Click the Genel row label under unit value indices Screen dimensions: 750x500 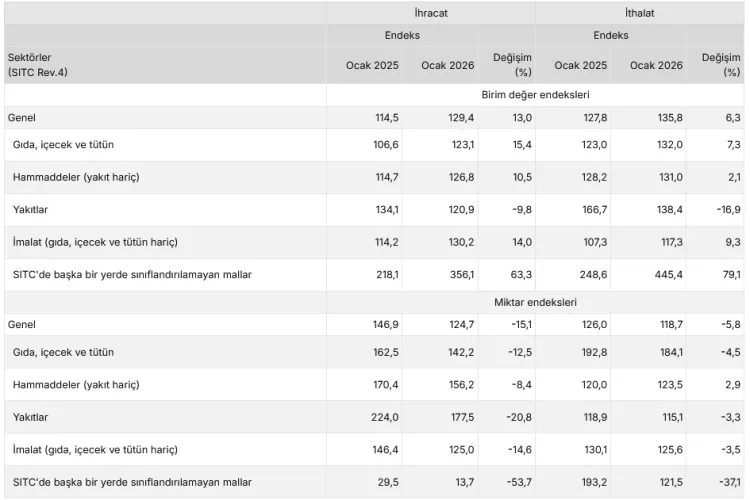tap(22, 118)
